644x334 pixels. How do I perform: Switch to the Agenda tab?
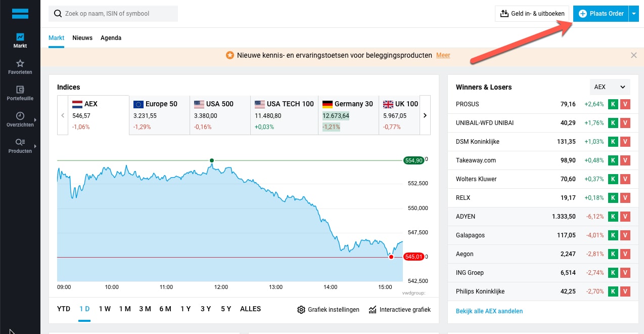(x=111, y=38)
